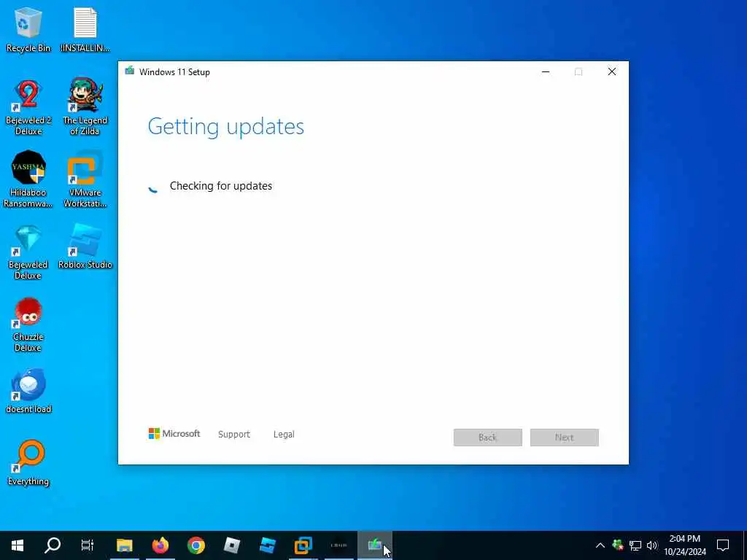Select the Everything search shortcut
747x560 pixels.
click(x=28, y=463)
